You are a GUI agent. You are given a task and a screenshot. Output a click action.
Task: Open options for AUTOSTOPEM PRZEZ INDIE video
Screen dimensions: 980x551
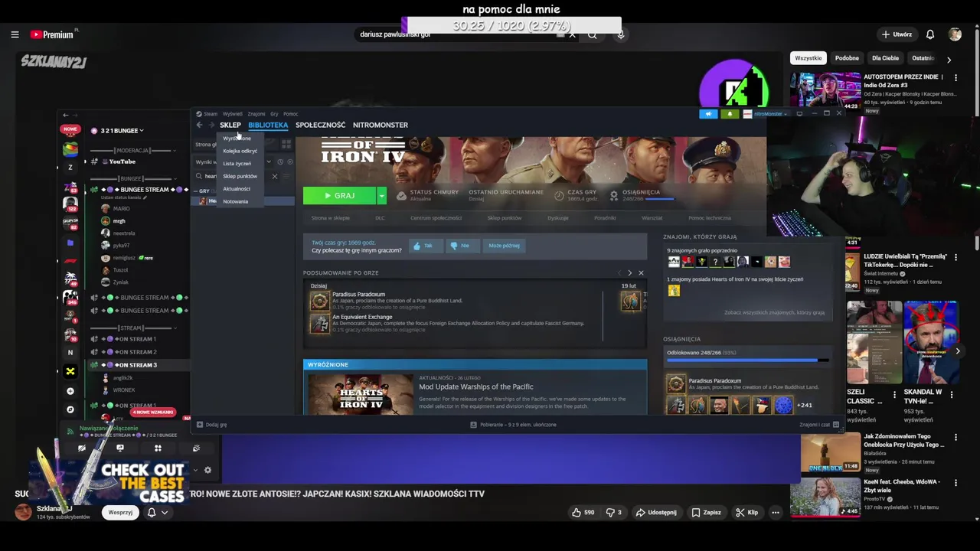pos(955,77)
